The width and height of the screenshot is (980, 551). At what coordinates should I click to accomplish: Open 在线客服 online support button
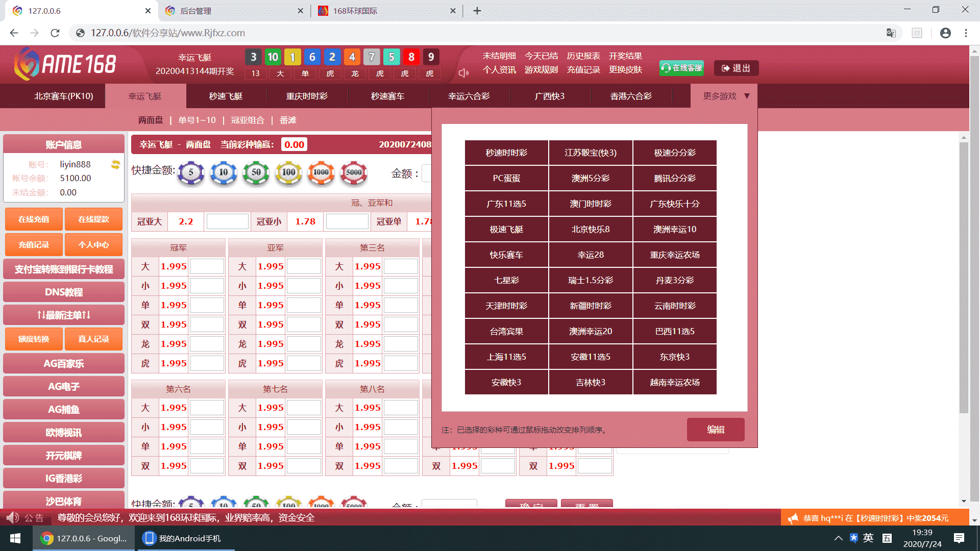pyautogui.click(x=681, y=68)
